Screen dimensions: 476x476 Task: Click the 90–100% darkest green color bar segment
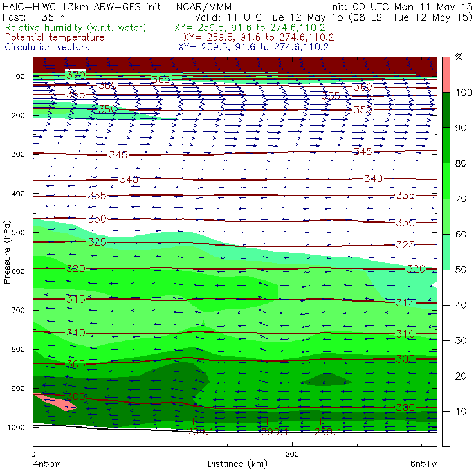tap(446, 110)
